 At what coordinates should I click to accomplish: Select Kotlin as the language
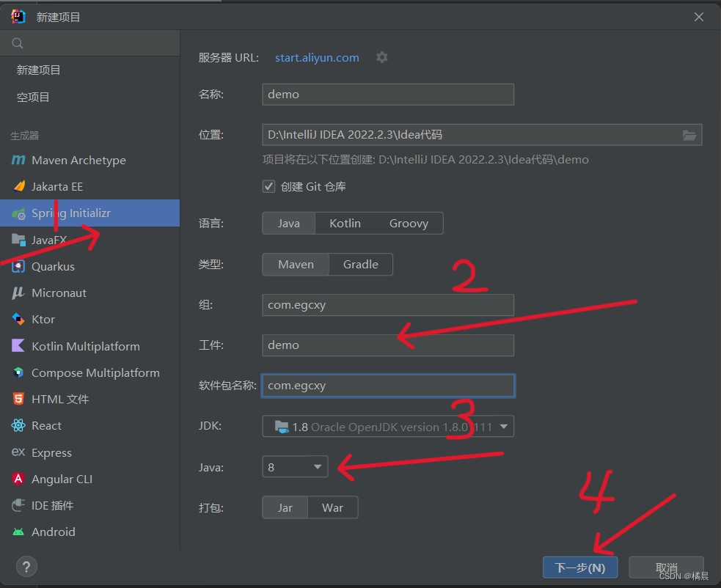pos(345,224)
